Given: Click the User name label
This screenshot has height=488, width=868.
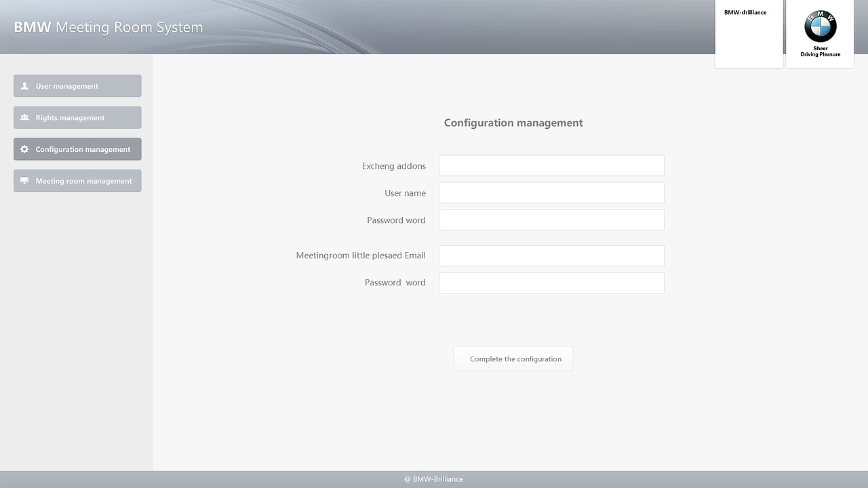Looking at the screenshot, I should (406, 193).
